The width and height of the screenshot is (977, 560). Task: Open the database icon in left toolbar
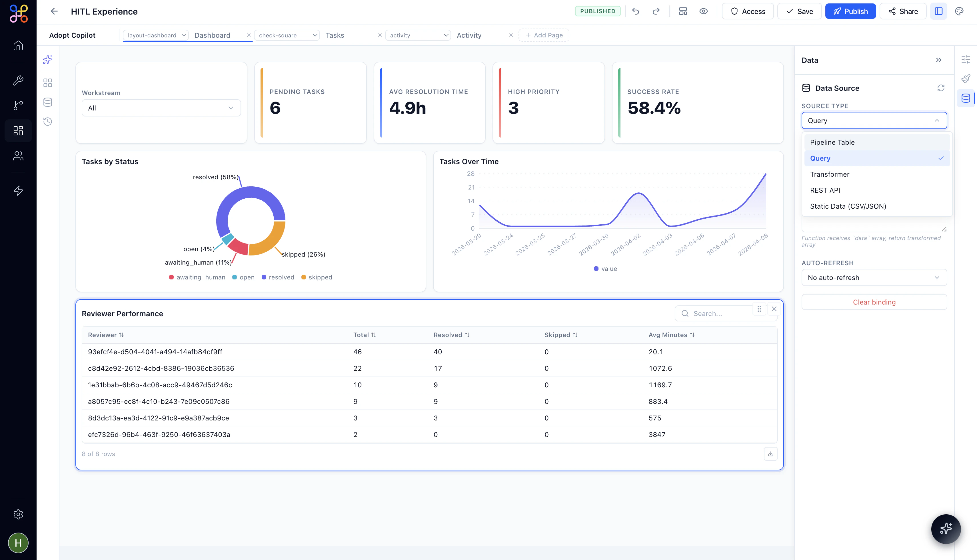48,102
